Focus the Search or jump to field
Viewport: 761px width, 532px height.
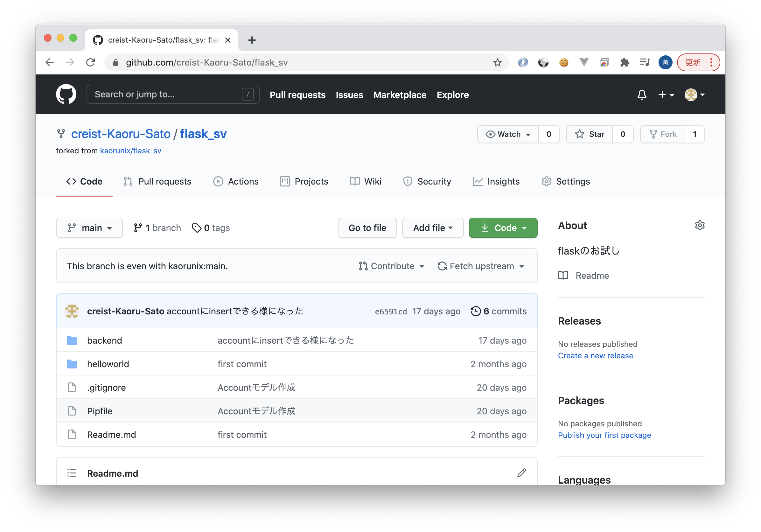(166, 94)
